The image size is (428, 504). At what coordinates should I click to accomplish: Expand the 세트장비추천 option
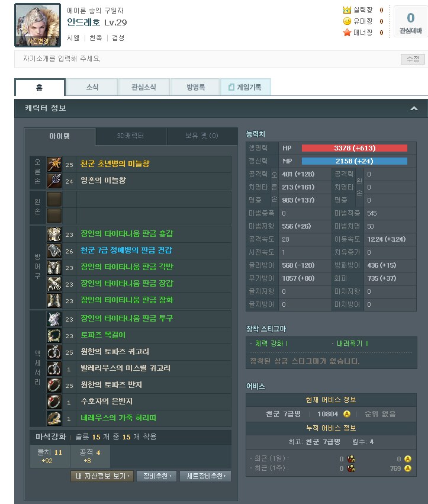205,476
